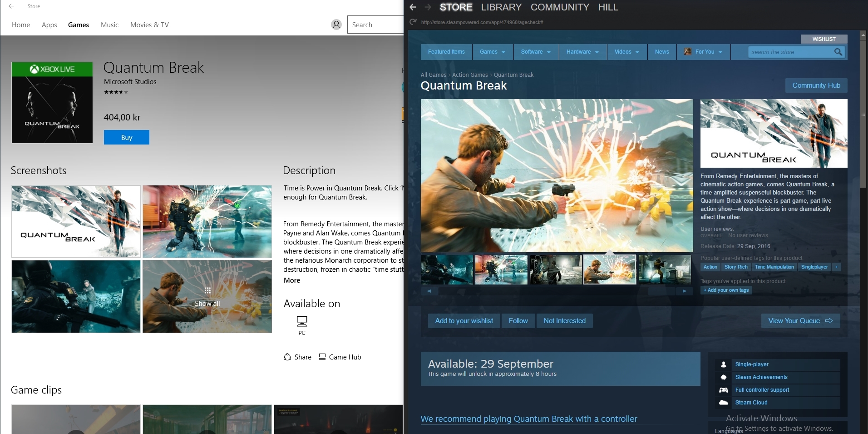Open the user account icon in Windows Store
868x434 pixels.
[x=336, y=25]
